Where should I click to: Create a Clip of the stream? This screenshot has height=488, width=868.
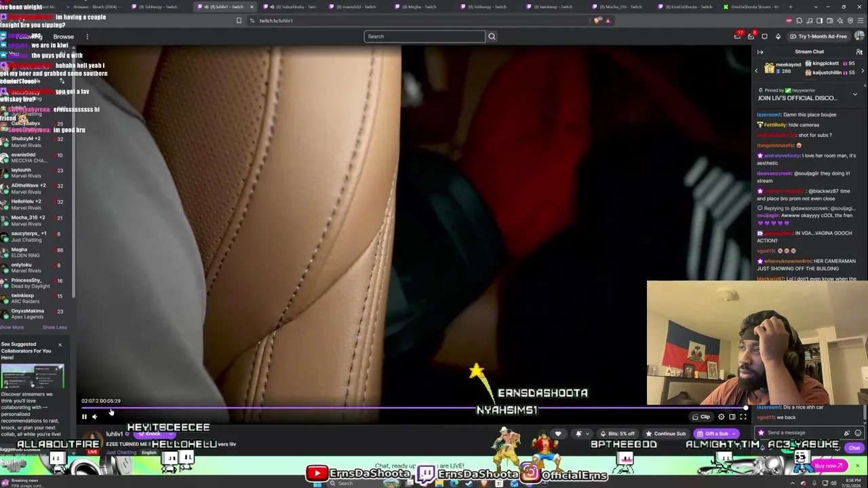point(701,417)
